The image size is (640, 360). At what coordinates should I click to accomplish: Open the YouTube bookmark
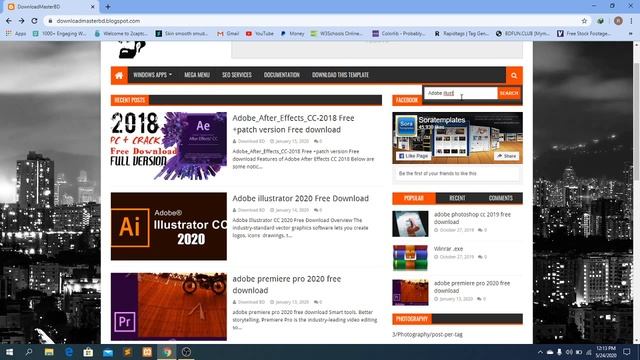[260, 33]
